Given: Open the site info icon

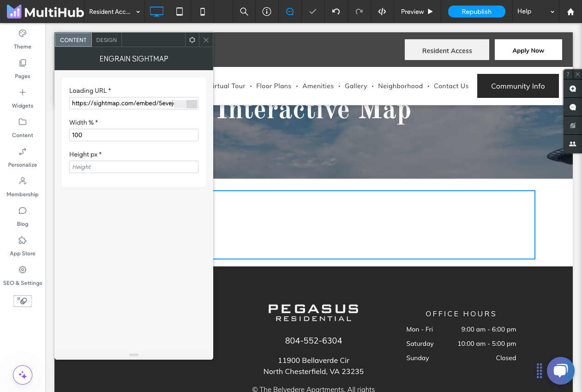Looking at the screenshot, I should pos(267,12).
